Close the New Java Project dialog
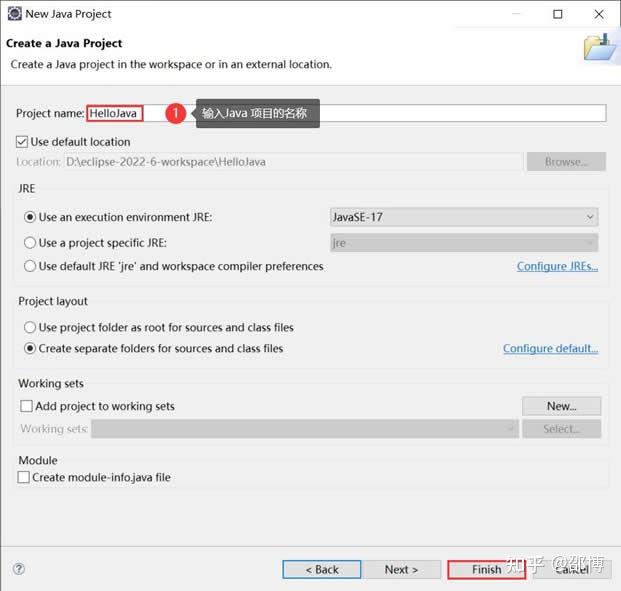Viewport: 621px width, 591px height. [599, 14]
